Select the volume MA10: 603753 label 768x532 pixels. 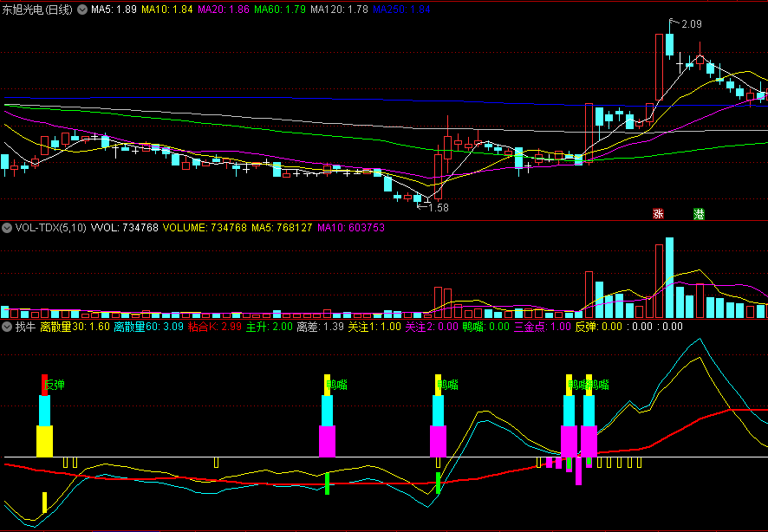tap(351, 228)
